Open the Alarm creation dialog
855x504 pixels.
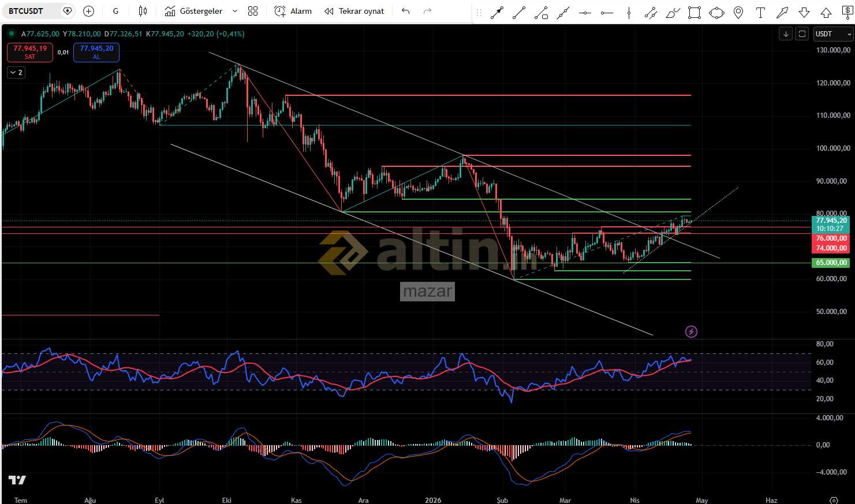click(x=293, y=11)
